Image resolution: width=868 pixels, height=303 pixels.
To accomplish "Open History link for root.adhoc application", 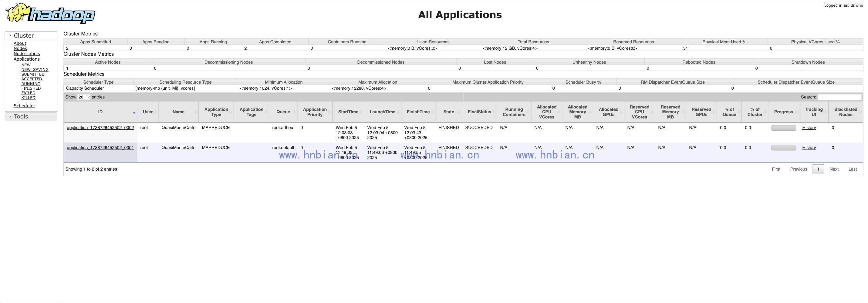I will (x=809, y=128).
